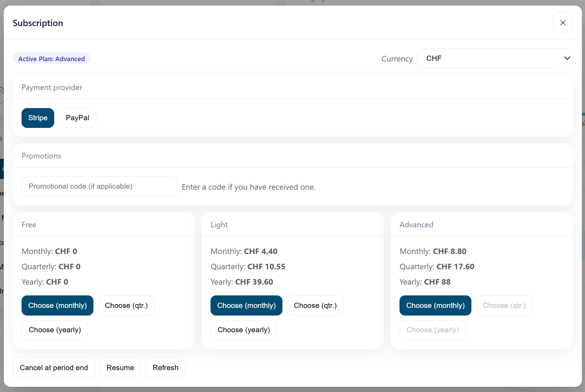
Task: Click the Light plan card header
Action: (x=219, y=224)
